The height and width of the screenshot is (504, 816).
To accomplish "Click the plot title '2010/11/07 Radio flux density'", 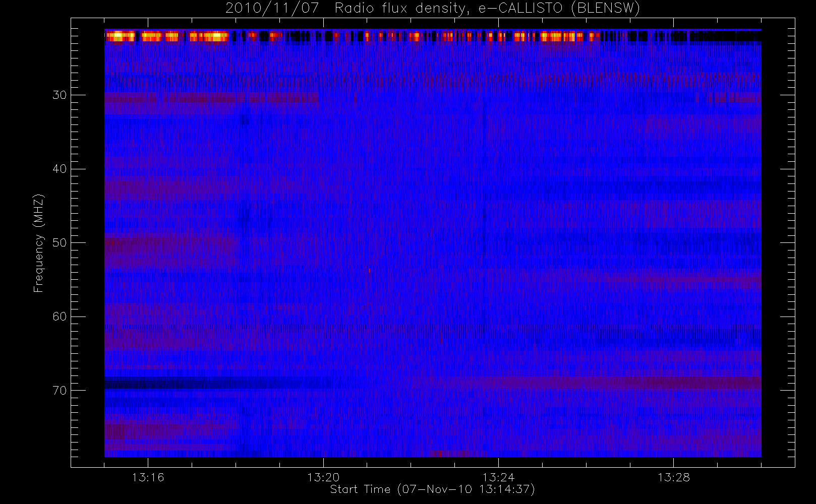I will tap(433, 9).
